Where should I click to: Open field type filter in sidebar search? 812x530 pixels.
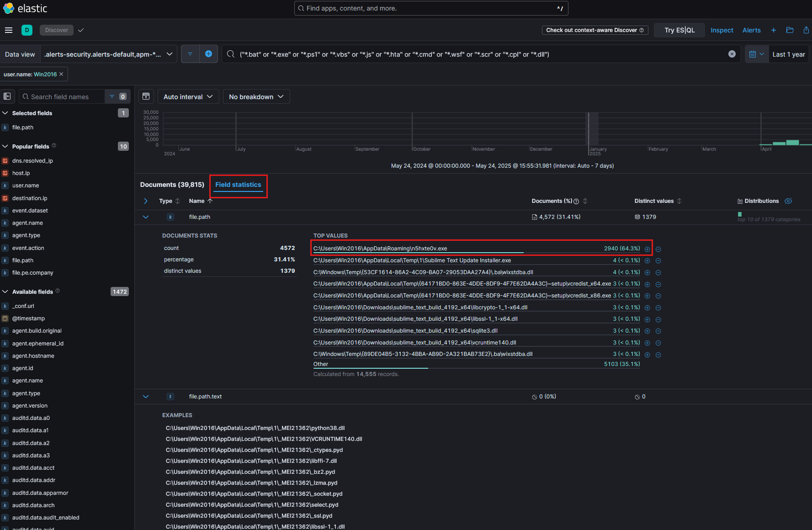click(118, 97)
